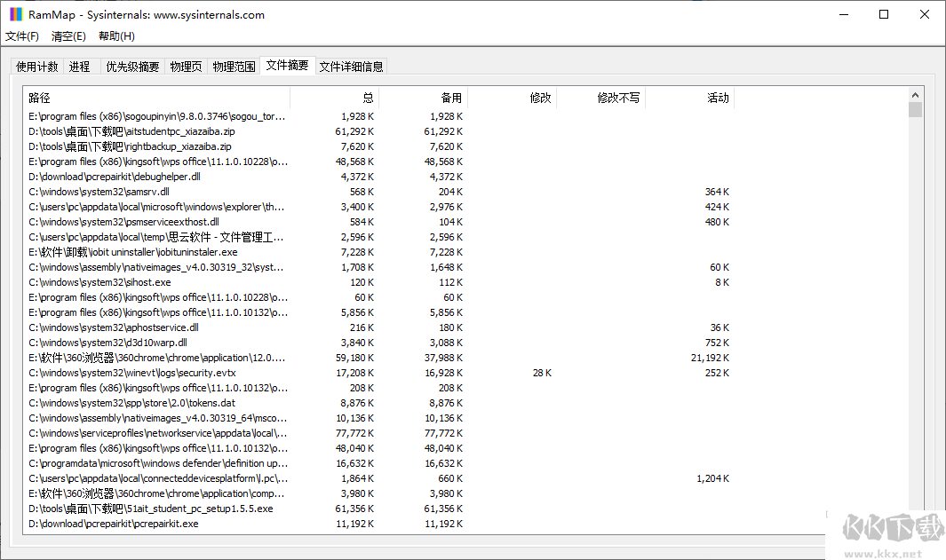Viewport: 946px width, 560px height.
Task: Click the scrollbar up arrow
Action: (916, 92)
